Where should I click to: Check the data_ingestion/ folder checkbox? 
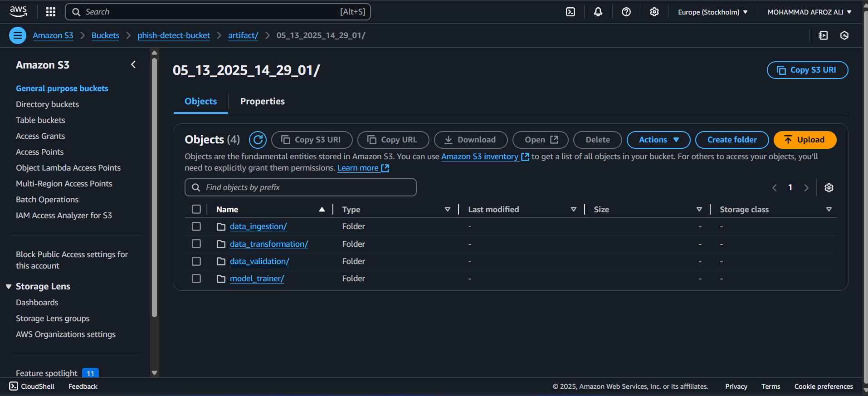pyautogui.click(x=196, y=226)
